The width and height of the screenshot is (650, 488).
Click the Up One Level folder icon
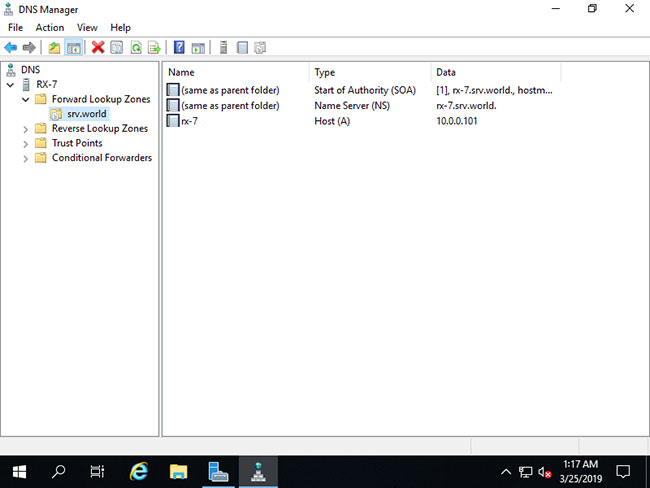[54, 48]
